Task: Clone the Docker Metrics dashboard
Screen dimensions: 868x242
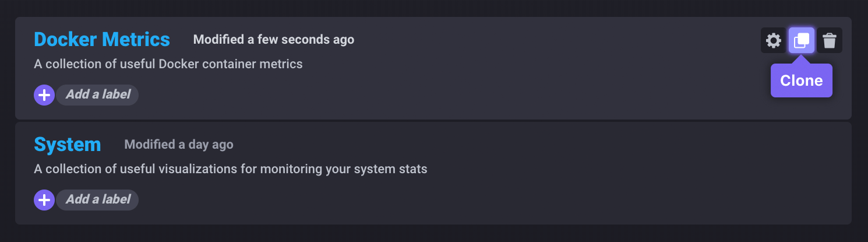Action: click(x=802, y=41)
